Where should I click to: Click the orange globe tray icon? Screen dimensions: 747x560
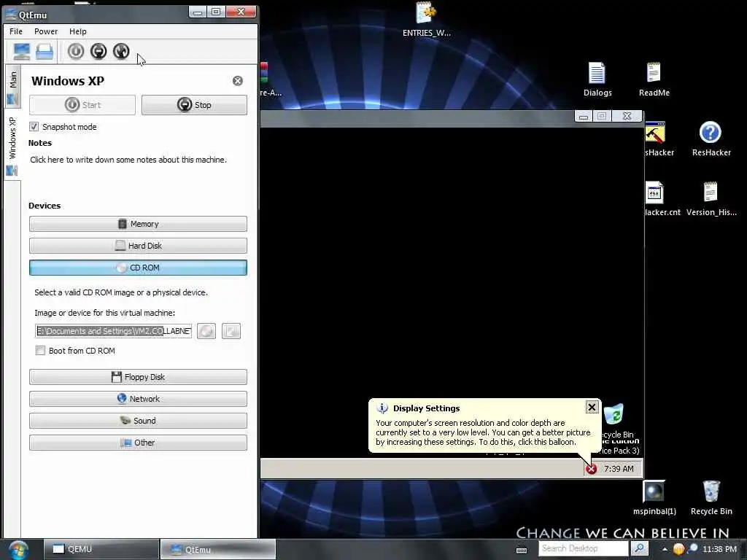point(678,549)
